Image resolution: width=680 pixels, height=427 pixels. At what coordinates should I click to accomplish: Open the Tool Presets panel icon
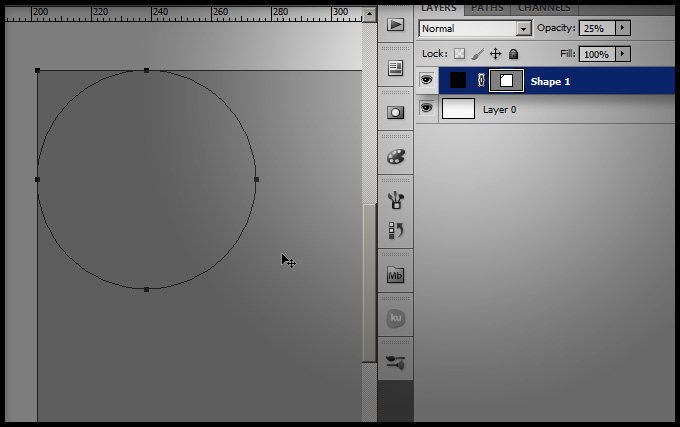396,363
